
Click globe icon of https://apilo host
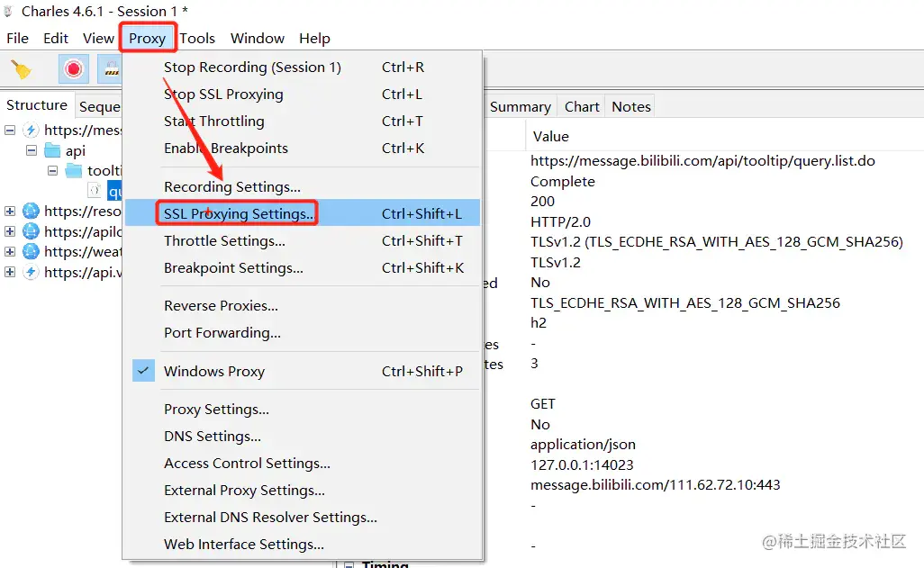coord(31,231)
